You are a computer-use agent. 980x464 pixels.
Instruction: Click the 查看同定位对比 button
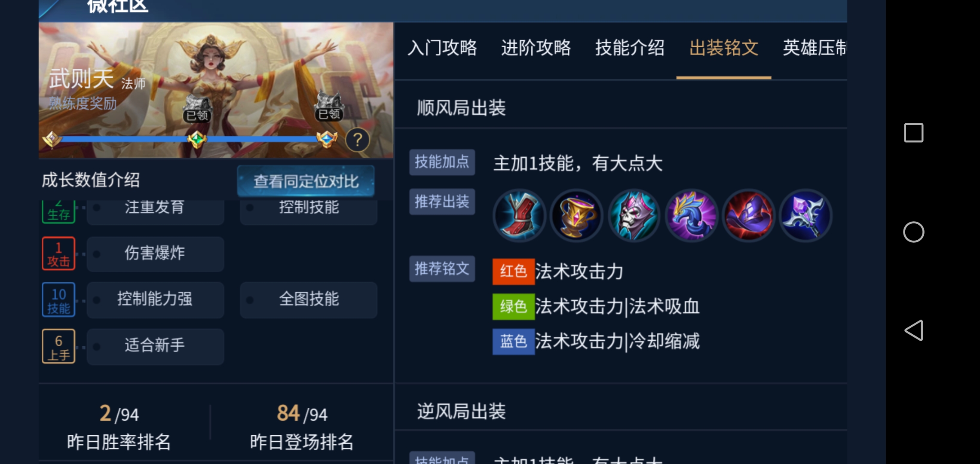306,181
